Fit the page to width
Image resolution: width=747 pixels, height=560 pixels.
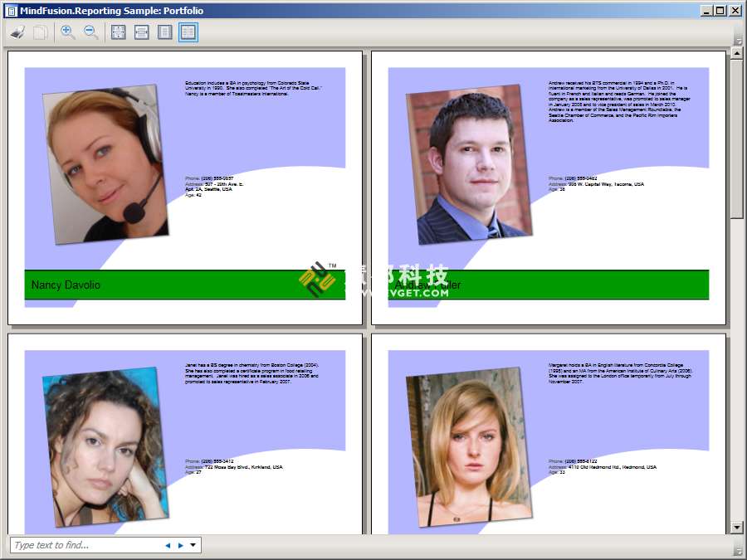[x=141, y=32]
